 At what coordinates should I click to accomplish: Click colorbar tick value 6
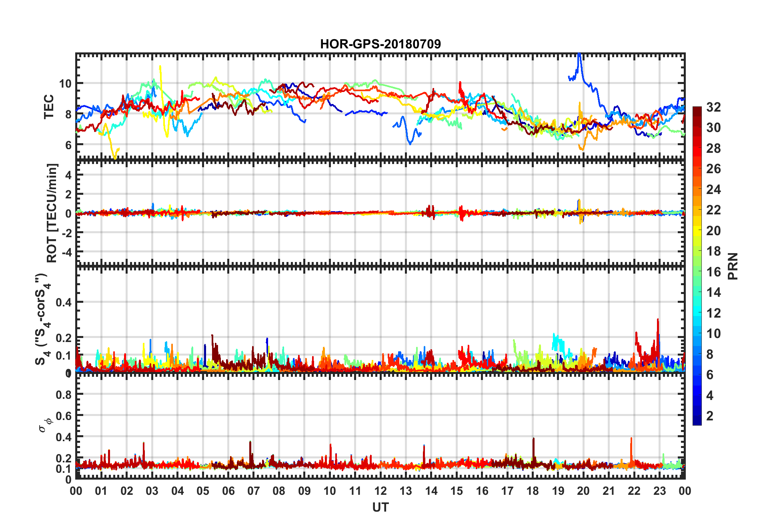pyautogui.click(x=710, y=375)
